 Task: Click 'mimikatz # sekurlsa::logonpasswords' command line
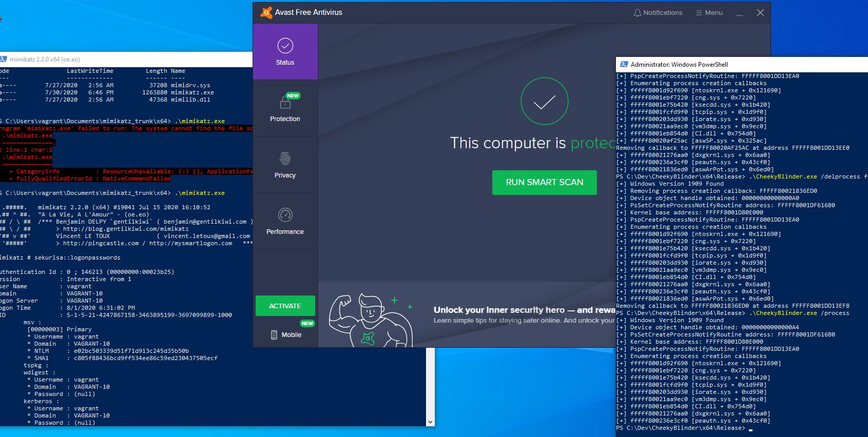click(60, 257)
